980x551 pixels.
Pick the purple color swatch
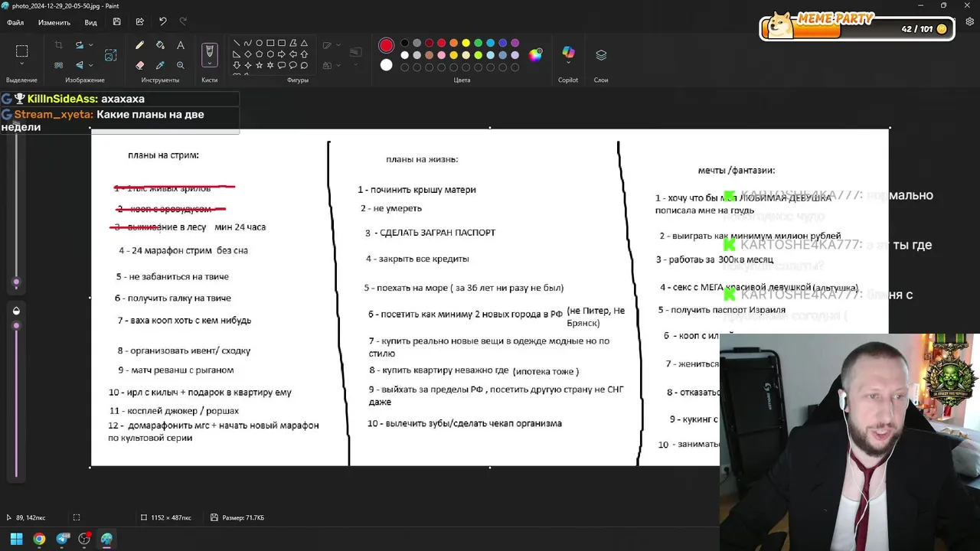click(x=514, y=43)
